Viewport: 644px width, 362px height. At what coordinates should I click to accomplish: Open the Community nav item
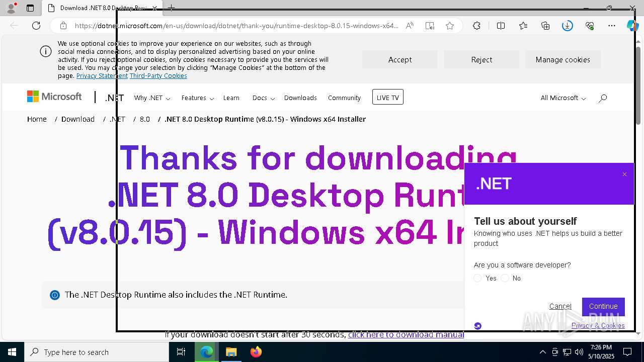344,98
